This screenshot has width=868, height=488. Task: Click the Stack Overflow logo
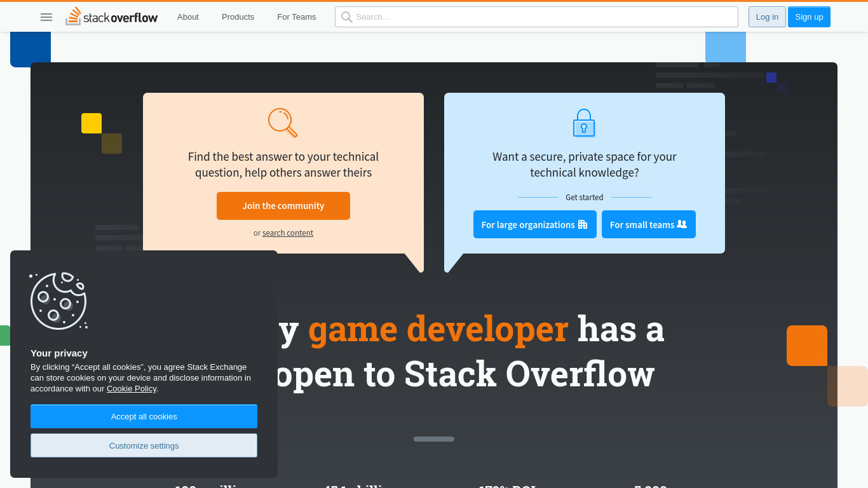tap(112, 17)
